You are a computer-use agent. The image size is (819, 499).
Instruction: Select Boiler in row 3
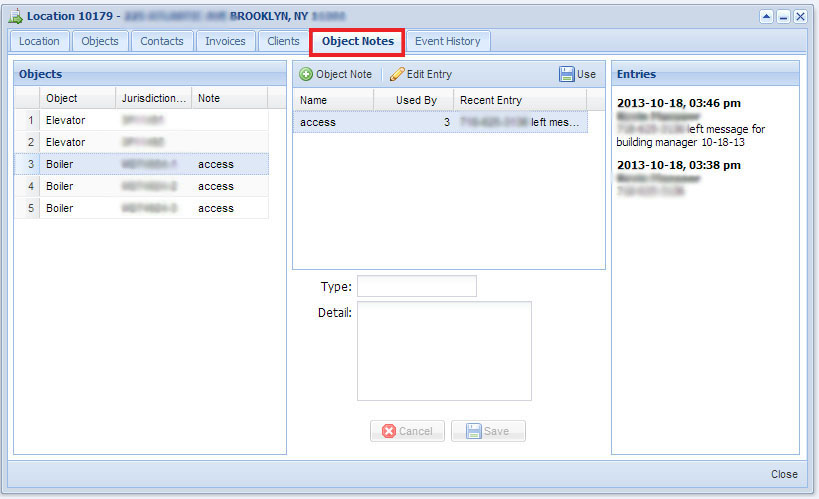60,164
